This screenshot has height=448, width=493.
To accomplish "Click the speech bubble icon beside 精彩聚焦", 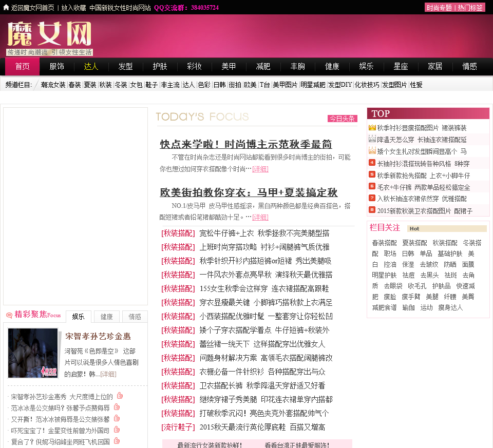I will (x=9, y=315).
